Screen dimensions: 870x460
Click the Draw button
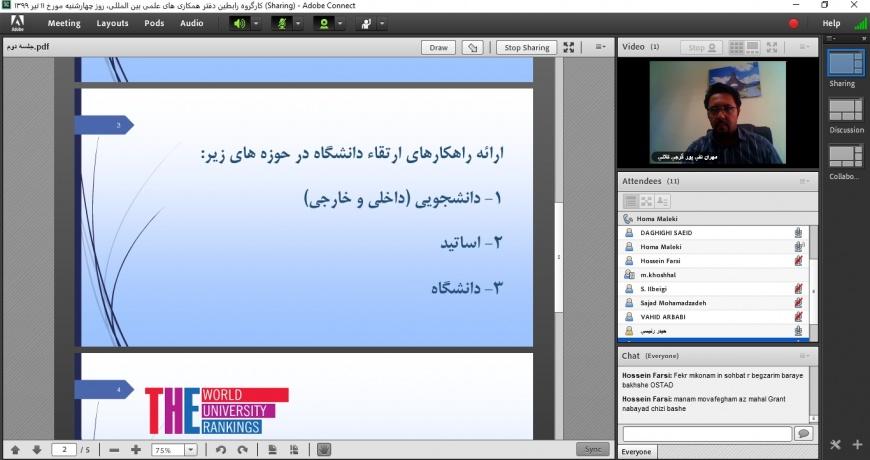tap(438, 47)
